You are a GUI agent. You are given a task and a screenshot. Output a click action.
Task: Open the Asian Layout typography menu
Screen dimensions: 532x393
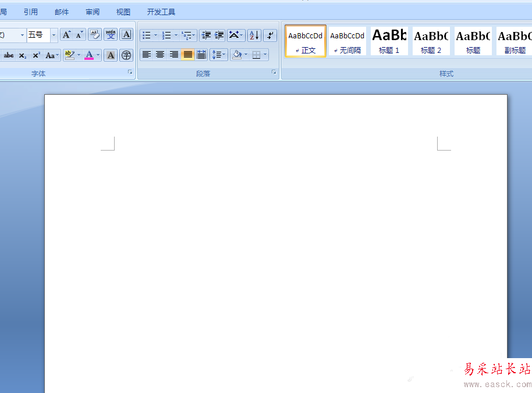236,35
